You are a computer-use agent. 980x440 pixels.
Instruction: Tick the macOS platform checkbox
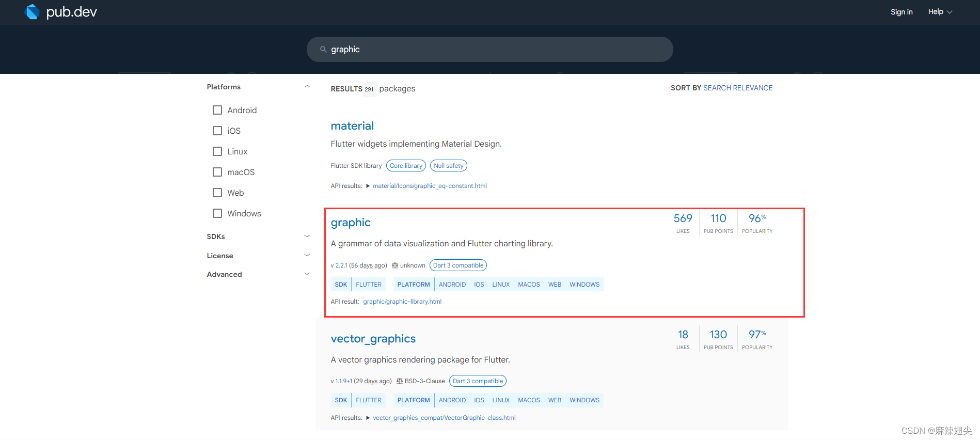tap(217, 172)
